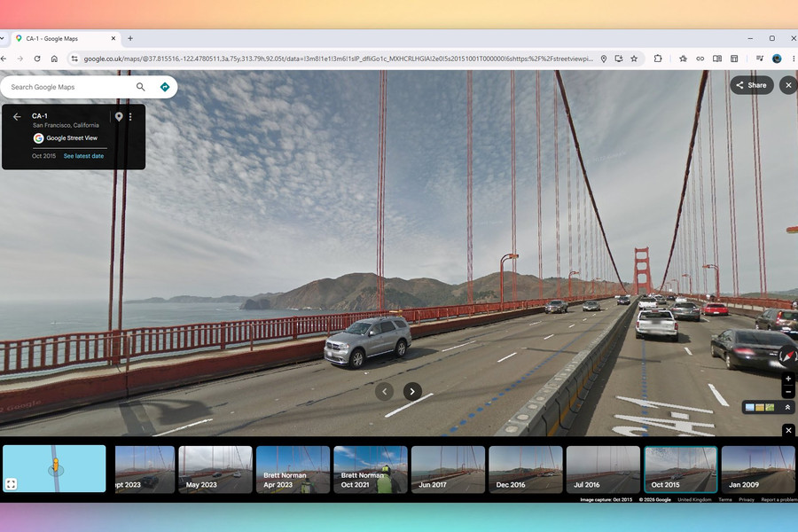Select the Jul 2016 imagery thumbnail
This screenshot has width=798, height=532.
[x=603, y=469]
